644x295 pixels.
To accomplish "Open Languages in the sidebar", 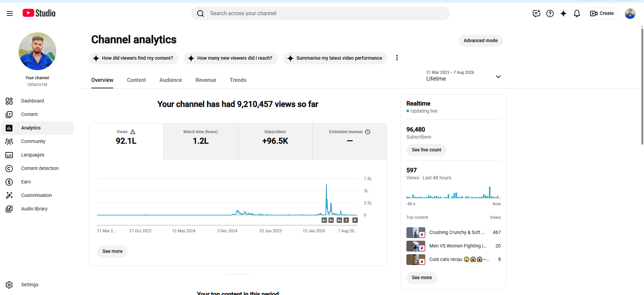I will 37,155.
